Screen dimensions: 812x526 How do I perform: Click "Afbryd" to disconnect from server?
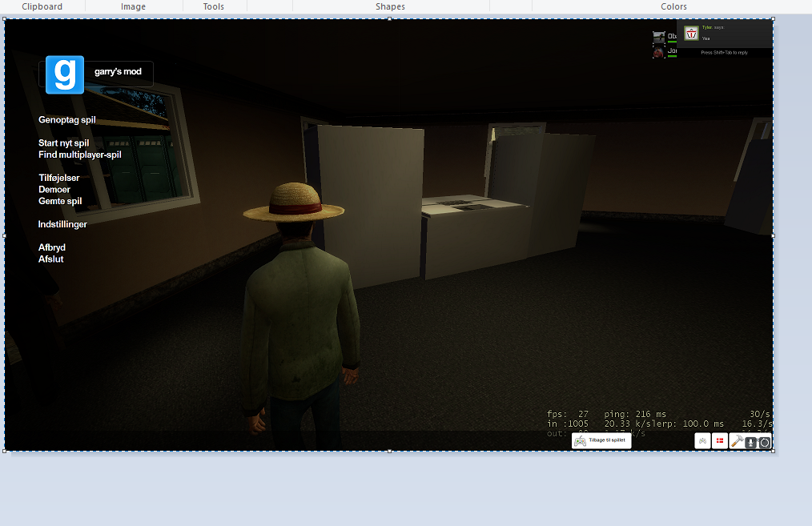tap(52, 247)
